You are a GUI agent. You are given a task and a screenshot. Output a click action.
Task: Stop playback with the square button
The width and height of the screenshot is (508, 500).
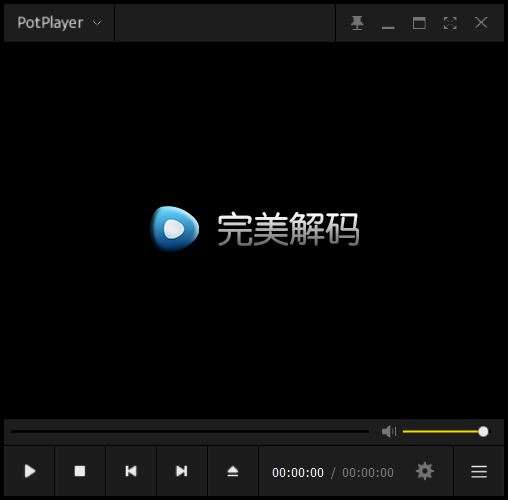point(80,471)
